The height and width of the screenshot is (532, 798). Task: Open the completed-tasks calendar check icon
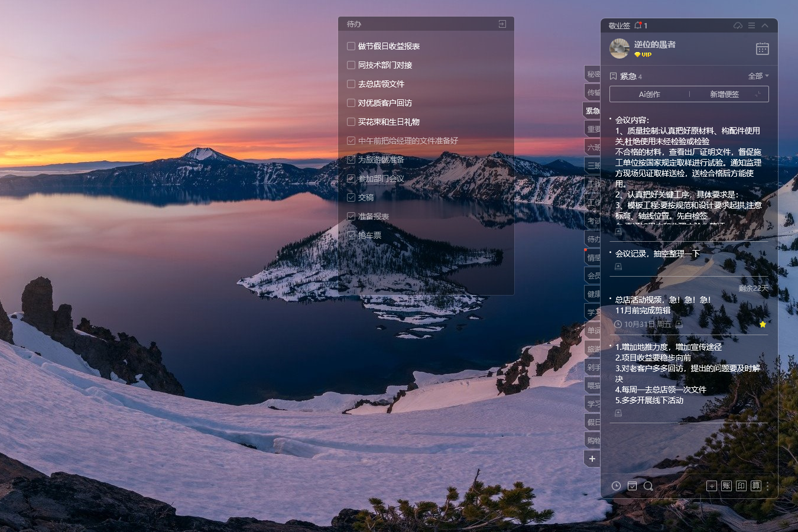[632, 486]
